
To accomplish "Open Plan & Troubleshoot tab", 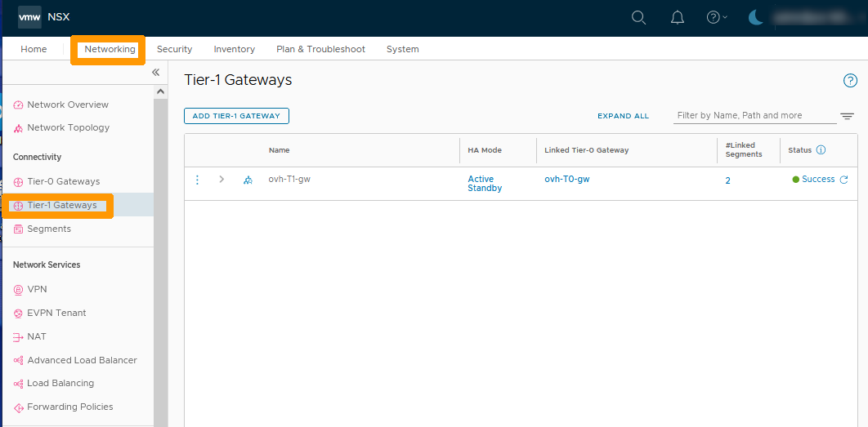I will tap(320, 49).
